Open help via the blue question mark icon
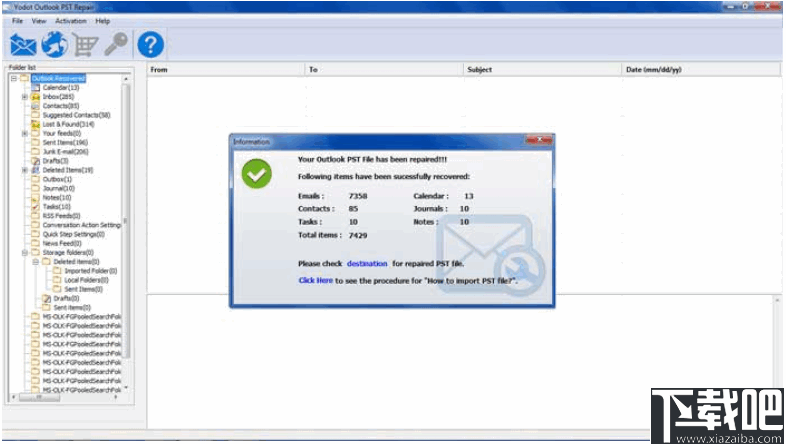 pos(150,45)
